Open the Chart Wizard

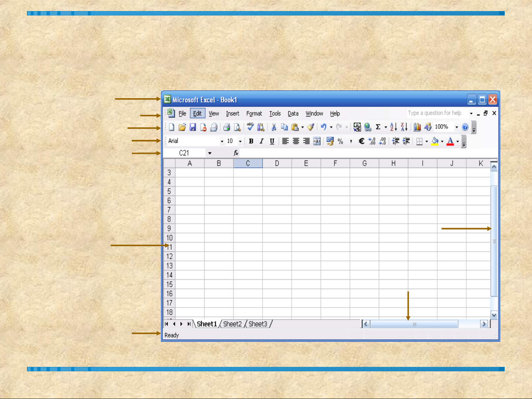point(417,127)
